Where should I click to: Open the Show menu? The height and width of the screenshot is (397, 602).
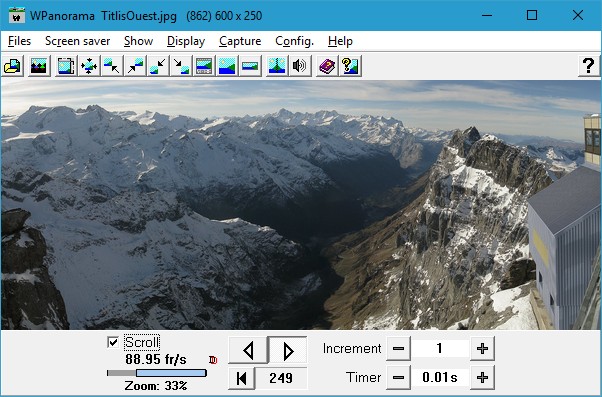click(x=139, y=41)
